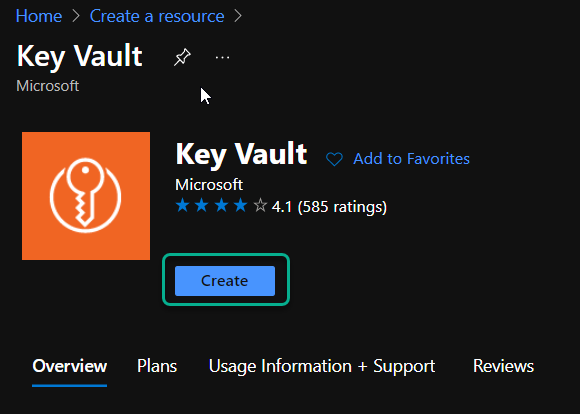Select Add to Favorites link
Screen dimensions: 580x414
(x=411, y=159)
